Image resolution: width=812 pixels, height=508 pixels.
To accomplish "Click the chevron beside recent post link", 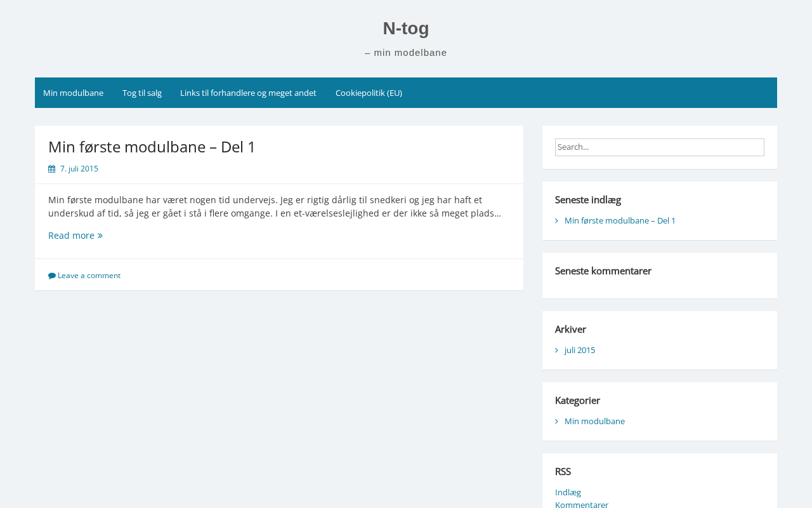I will 556,221.
